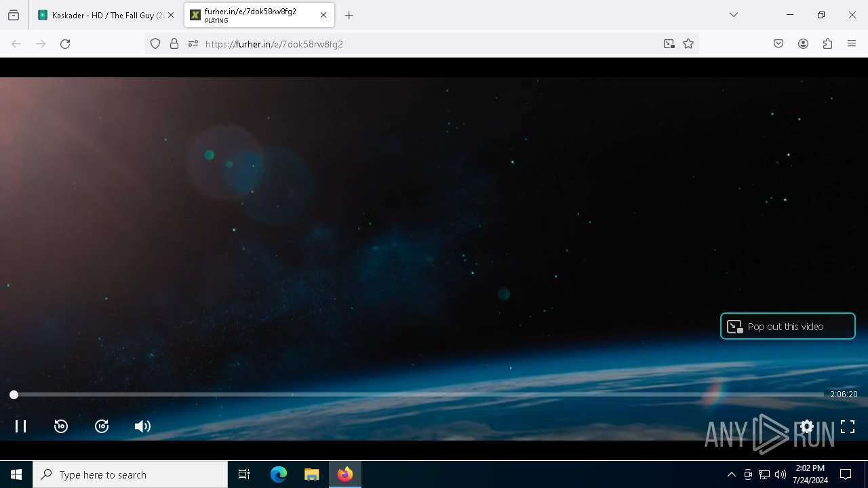Open Firefox application hamburger menu
Viewport: 868px width, 488px height.
[852, 44]
